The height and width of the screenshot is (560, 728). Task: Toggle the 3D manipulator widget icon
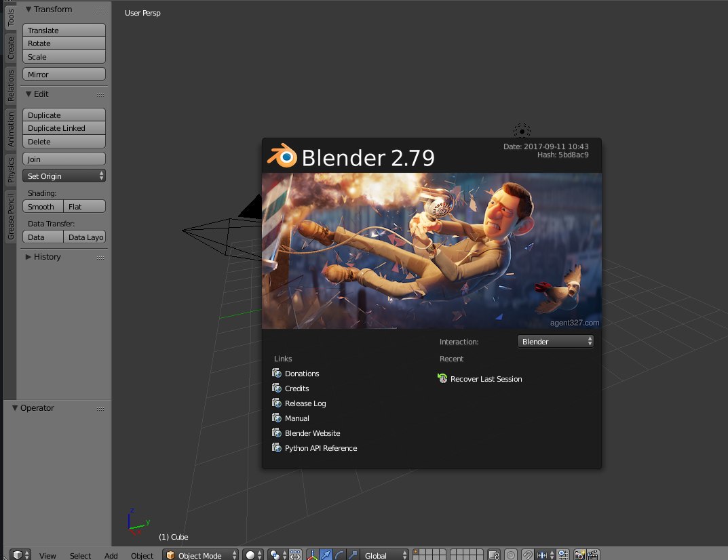pyautogui.click(x=313, y=555)
